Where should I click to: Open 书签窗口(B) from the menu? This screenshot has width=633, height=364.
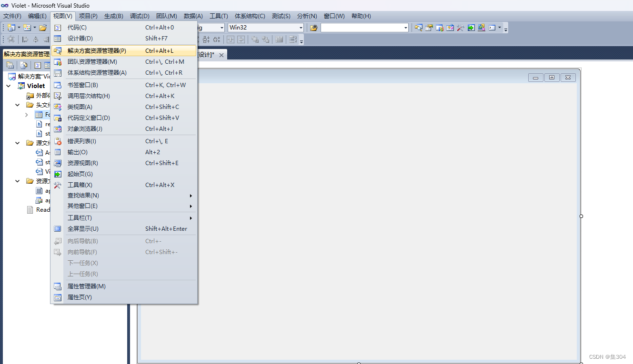124,85
